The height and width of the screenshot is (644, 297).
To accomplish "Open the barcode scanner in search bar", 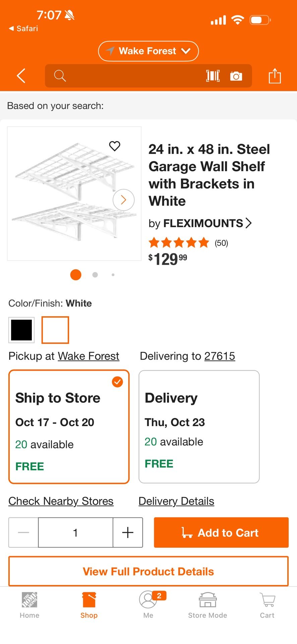I will pos(213,76).
